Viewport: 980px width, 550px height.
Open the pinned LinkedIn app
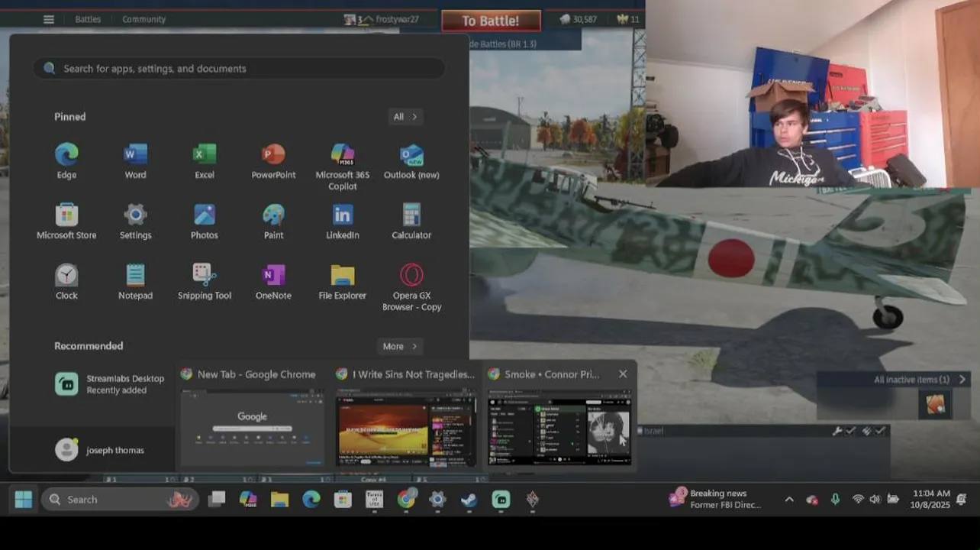[x=343, y=222]
